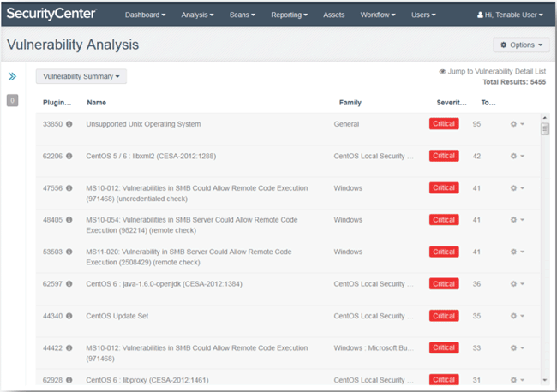Open MS11-020 SMB Server vulnerability entry
The image size is (557, 392).
coord(189,257)
